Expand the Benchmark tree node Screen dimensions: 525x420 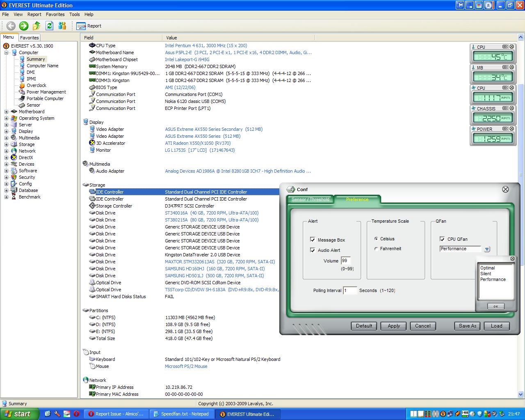coord(6,197)
